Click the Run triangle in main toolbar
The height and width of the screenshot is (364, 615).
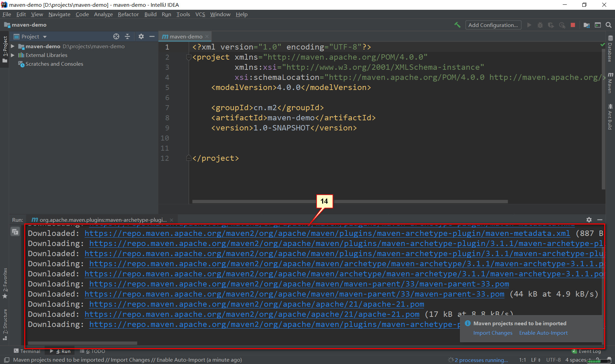pos(529,25)
